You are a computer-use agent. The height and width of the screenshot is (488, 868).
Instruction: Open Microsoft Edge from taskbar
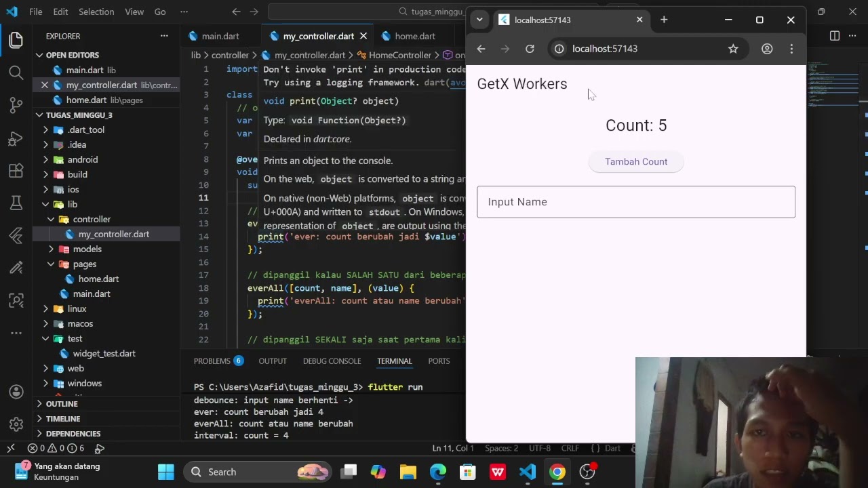tap(438, 472)
